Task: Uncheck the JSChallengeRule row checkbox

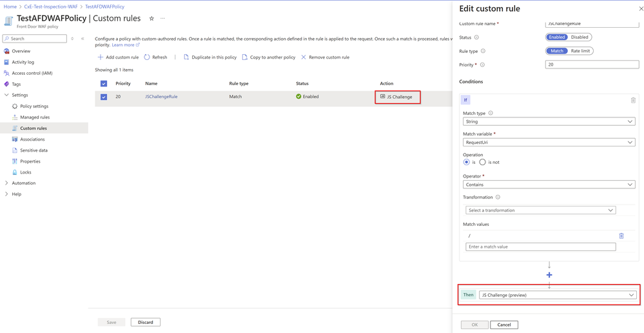Action: 104,97
